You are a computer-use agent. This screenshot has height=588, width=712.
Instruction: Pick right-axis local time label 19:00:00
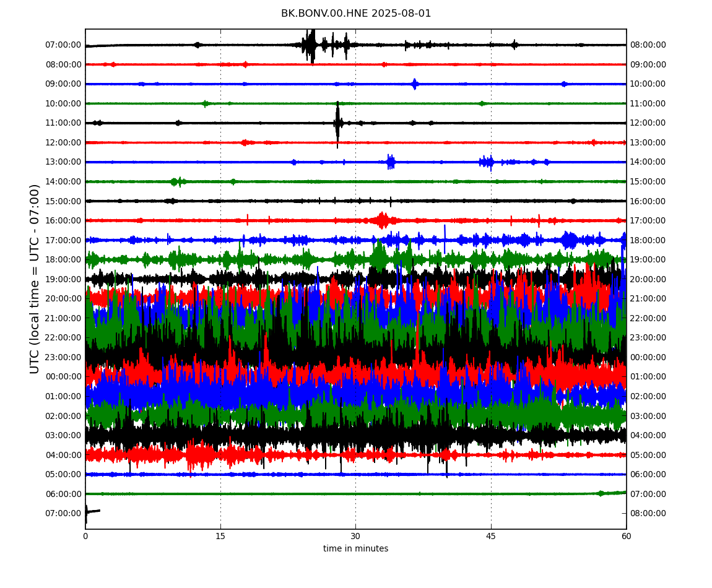coord(648,260)
